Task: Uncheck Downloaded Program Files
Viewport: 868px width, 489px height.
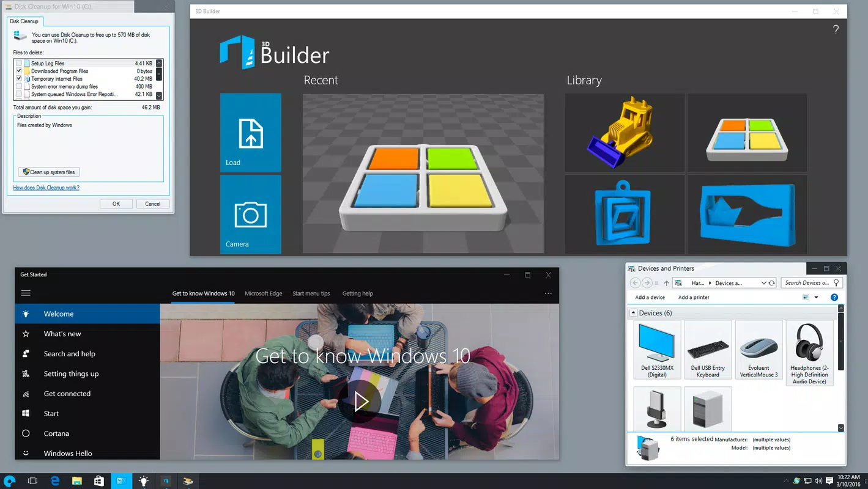Action: (x=19, y=71)
